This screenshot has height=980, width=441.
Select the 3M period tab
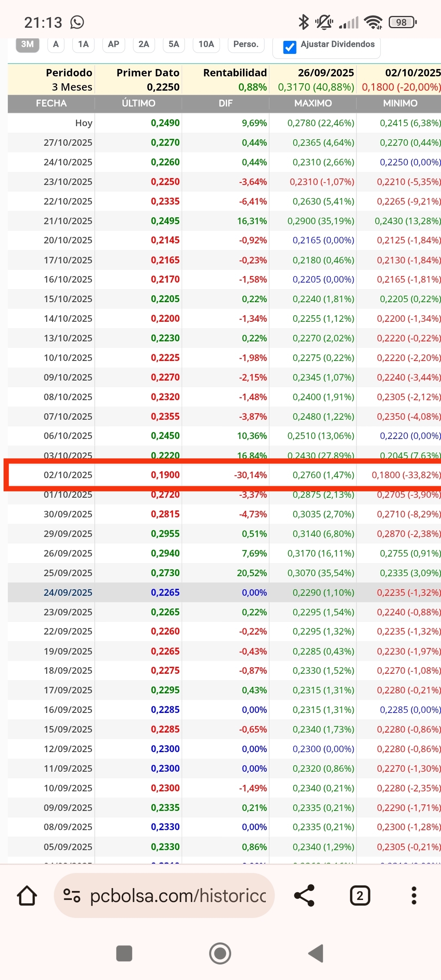coord(27,44)
